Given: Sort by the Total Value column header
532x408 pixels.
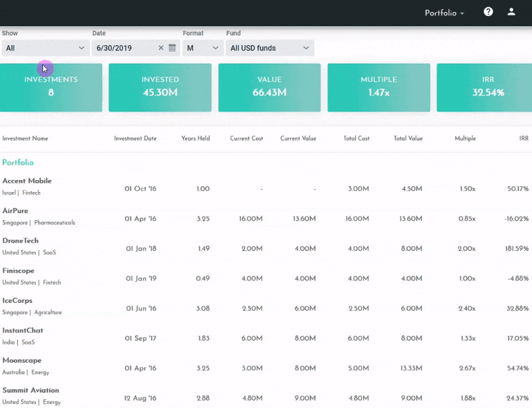Looking at the screenshot, I should [x=408, y=138].
